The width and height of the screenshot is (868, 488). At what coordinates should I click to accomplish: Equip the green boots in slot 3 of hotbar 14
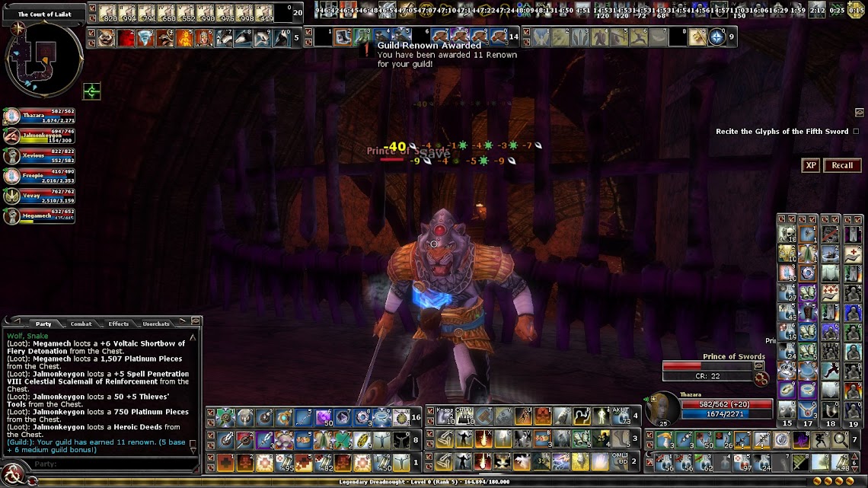pyautogui.click(x=362, y=37)
